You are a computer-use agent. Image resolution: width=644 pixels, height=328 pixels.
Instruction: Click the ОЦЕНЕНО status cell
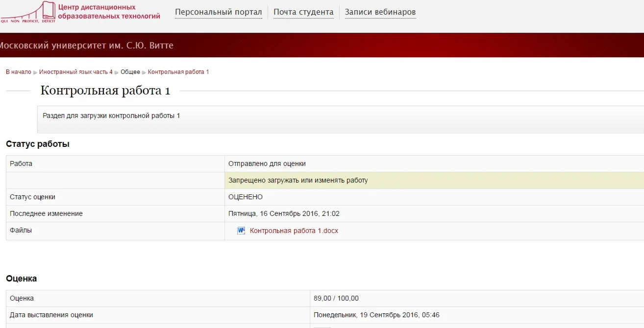pyautogui.click(x=434, y=197)
